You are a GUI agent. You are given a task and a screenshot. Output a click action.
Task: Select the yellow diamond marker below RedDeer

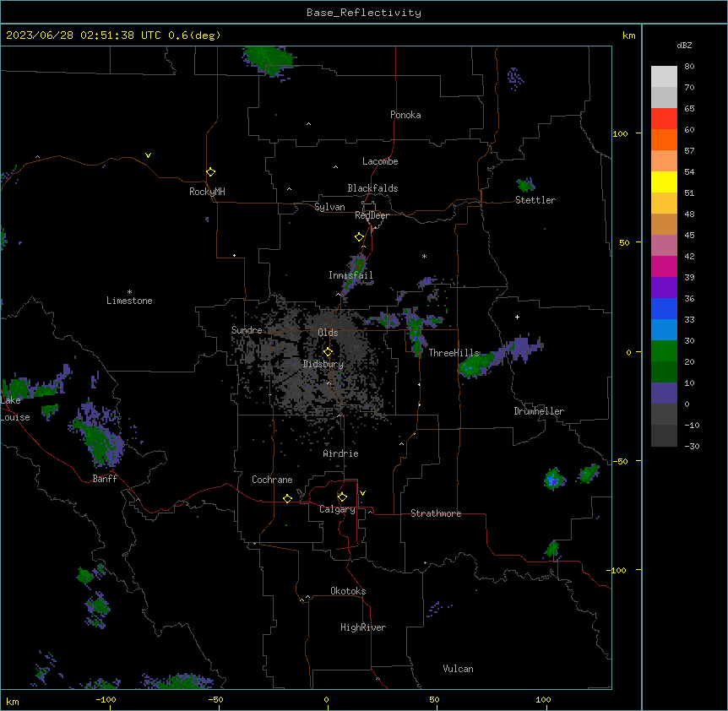click(x=359, y=236)
